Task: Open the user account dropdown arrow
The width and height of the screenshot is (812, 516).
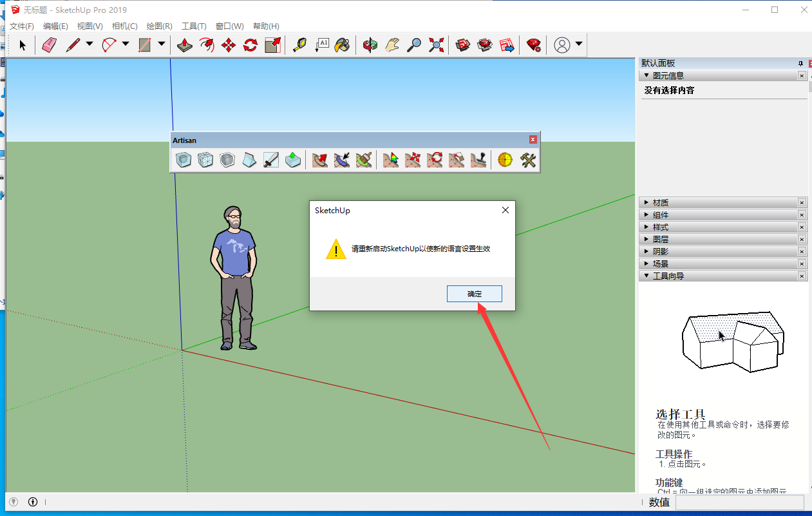Action: click(579, 44)
